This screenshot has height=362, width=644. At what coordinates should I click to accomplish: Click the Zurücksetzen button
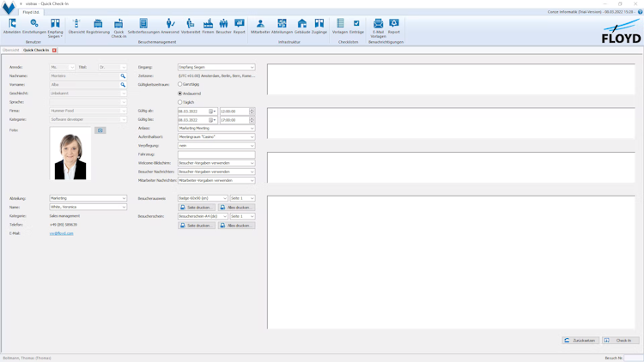click(580, 341)
